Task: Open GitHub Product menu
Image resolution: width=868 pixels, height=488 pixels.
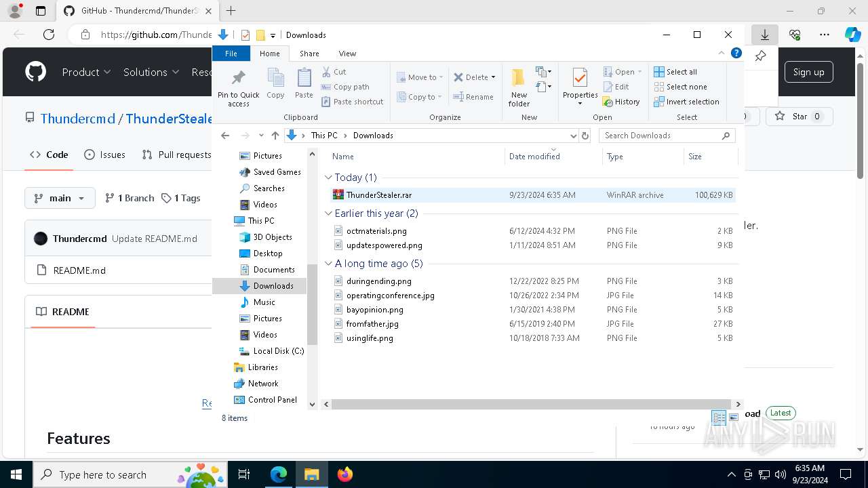Action: tap(86, 72)
